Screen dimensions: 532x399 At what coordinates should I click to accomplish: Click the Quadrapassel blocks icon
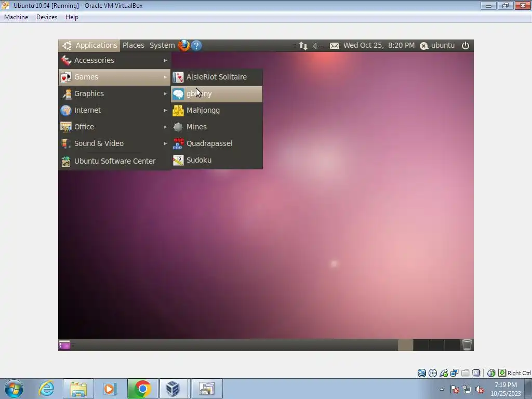point(178,143)
